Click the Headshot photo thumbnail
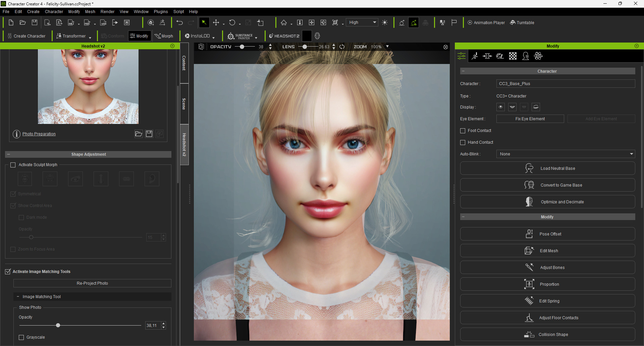 pos(88,87)
